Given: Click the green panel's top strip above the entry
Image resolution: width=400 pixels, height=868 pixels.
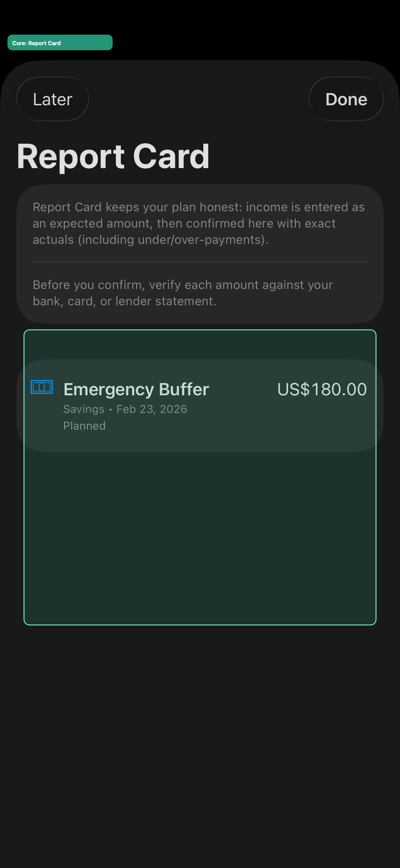Looking at the screenshot, I should pyautogui.click(x=200, y=345).
